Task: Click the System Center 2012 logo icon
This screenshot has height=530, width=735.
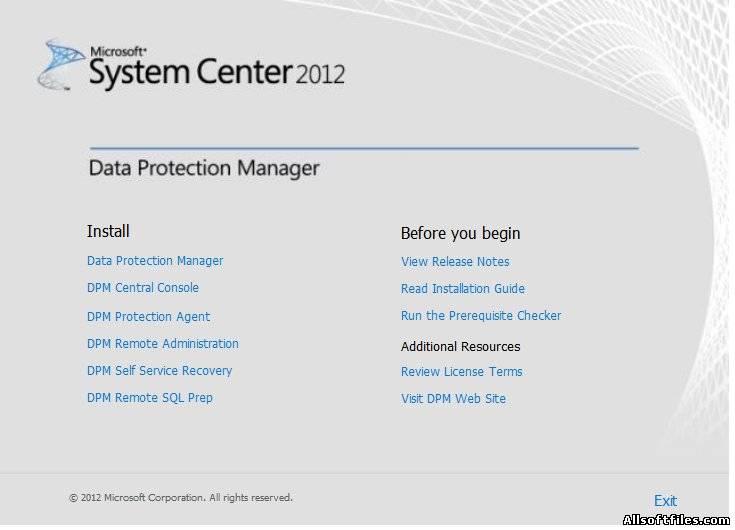Action: click(60, 65)
